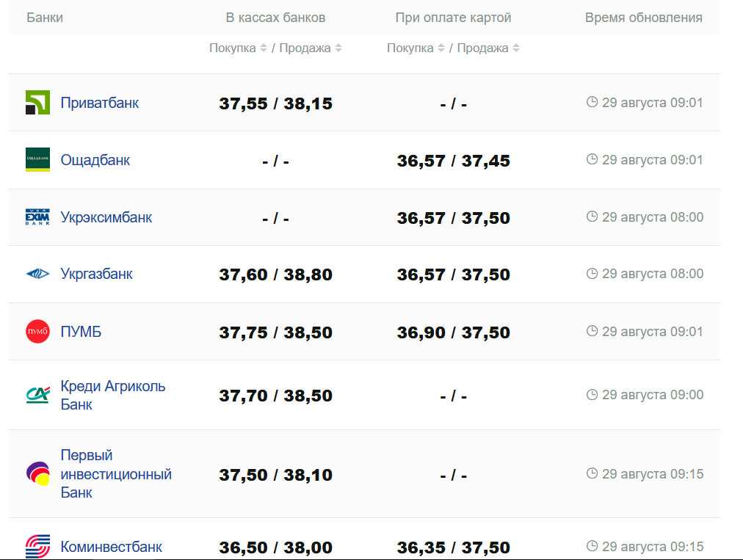Viewport: 743px width, 560px height.
Task: Click the Первый инвестиционный Банк logo
Action: click(x=37, y=474)
